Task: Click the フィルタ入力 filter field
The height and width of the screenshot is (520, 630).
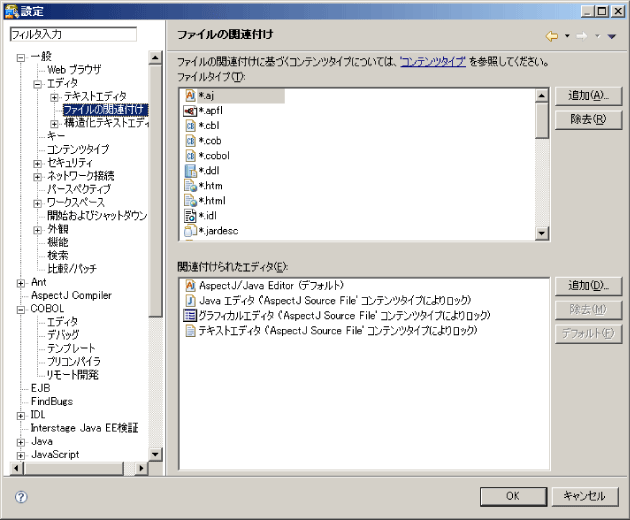Action: pyautogui.click(x=73, y=34)
